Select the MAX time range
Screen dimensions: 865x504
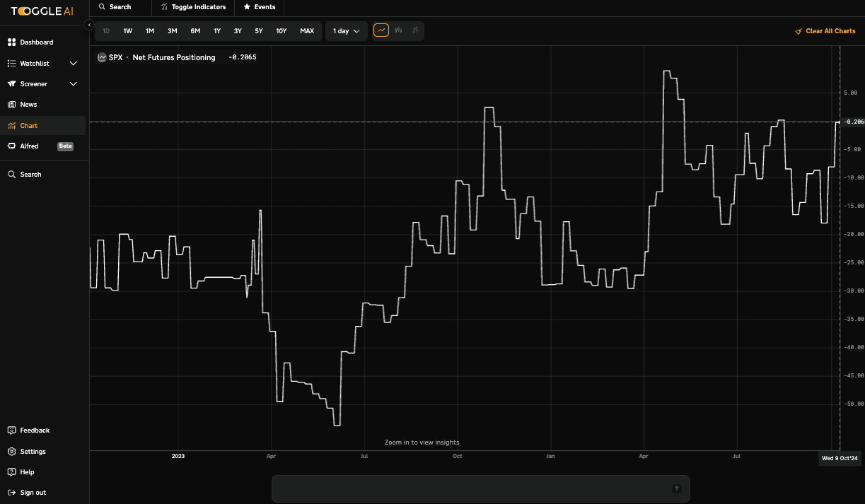tap(307, 31)
